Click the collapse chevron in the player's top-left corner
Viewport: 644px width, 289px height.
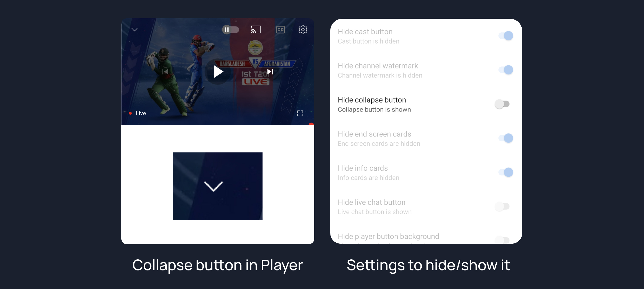(134, 30)
